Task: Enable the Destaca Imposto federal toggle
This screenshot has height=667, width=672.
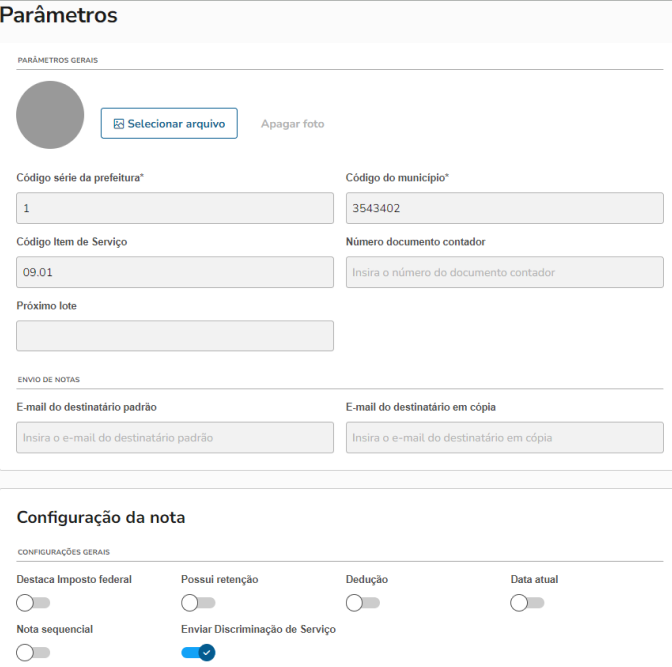Action: [x=33, y=602]
